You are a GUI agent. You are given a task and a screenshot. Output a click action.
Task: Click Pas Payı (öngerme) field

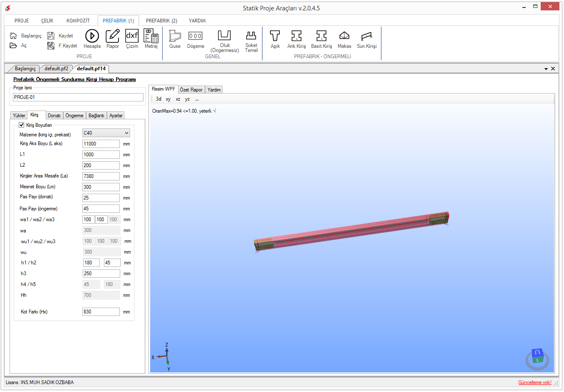pyautogui.click(x=101, y=209)
